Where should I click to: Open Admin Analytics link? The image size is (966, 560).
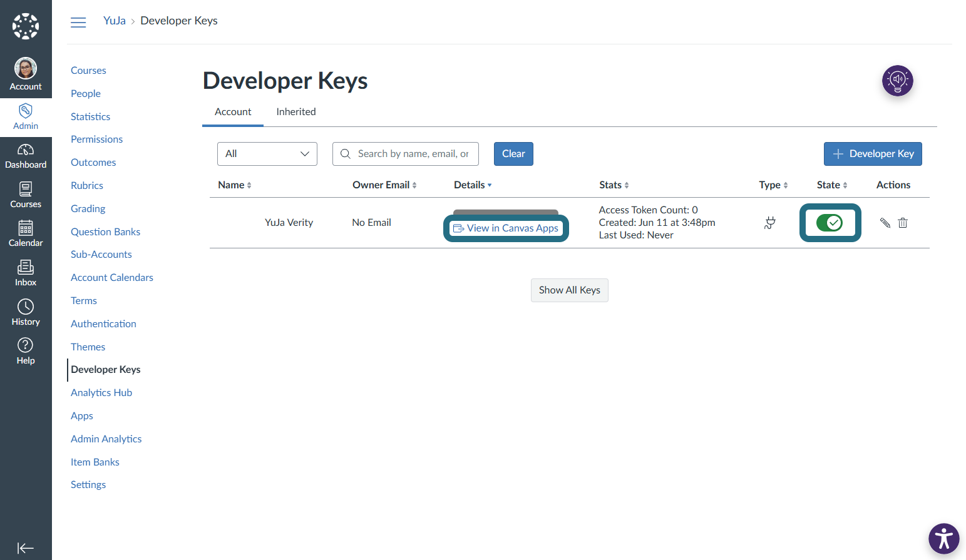pos(106,439)
